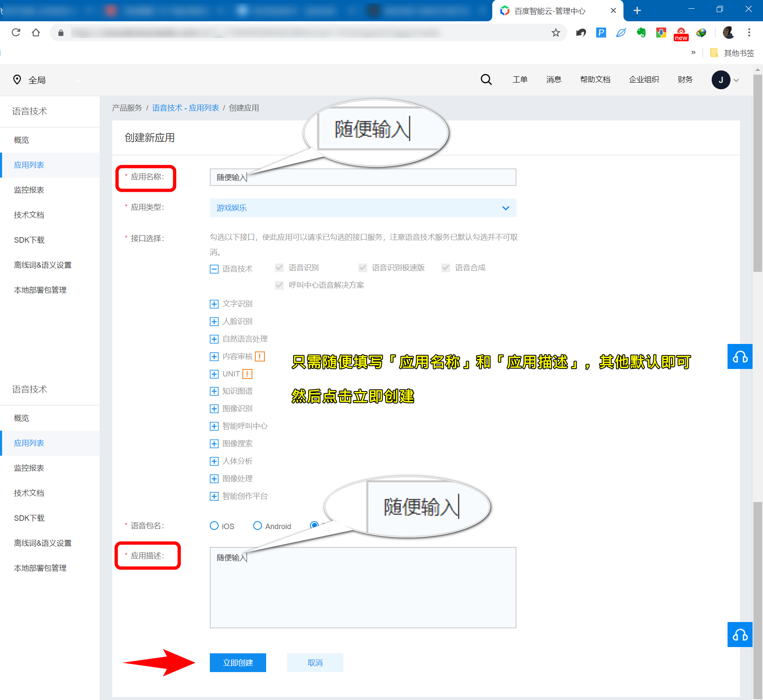Open upper sidebar 监控报表 item
This screenshot has width=763, height=700.
50,190
